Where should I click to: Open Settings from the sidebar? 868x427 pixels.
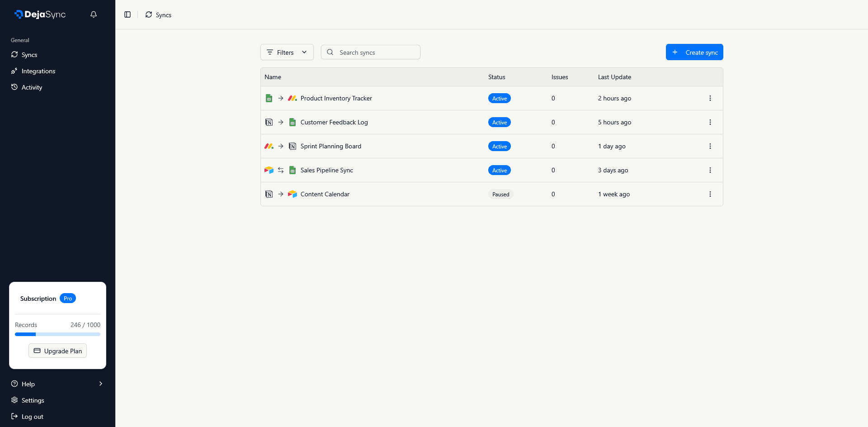click(33, 400)
